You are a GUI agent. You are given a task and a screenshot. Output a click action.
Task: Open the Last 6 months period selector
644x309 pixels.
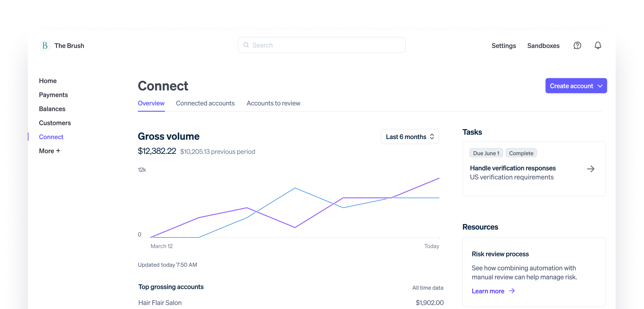point(410,136)
